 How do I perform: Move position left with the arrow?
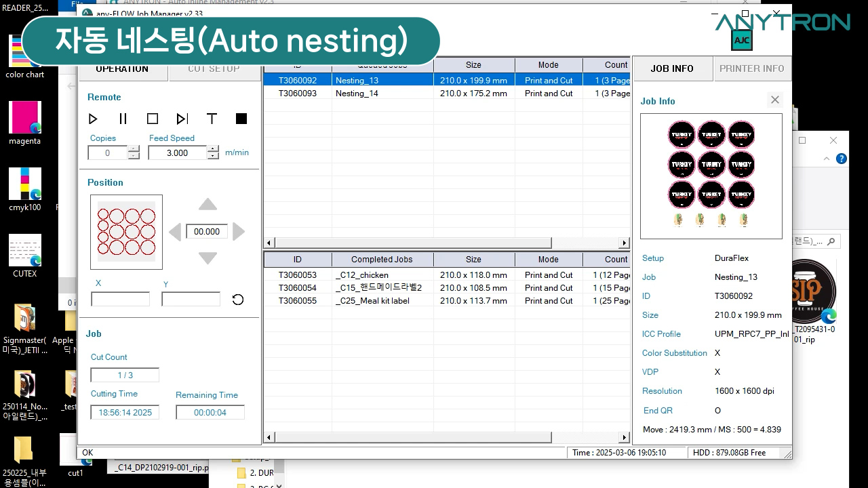coord(175,232)
